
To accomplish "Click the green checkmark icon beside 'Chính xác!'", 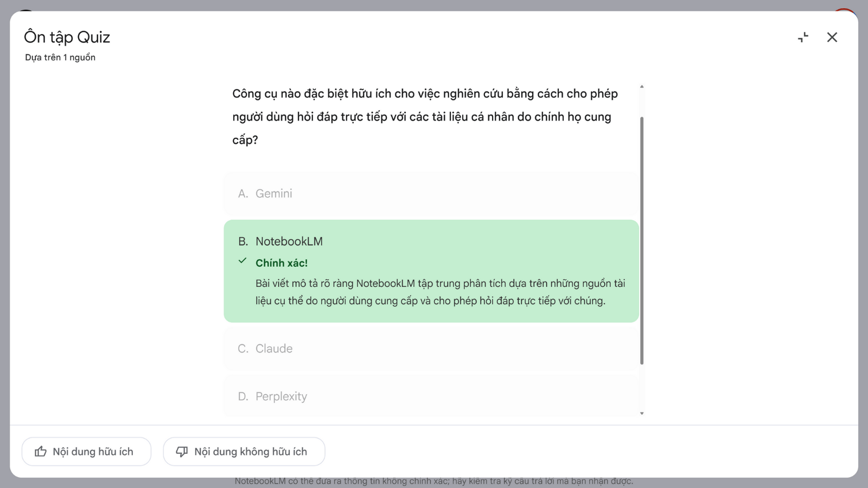I will [x=242, y=261].
